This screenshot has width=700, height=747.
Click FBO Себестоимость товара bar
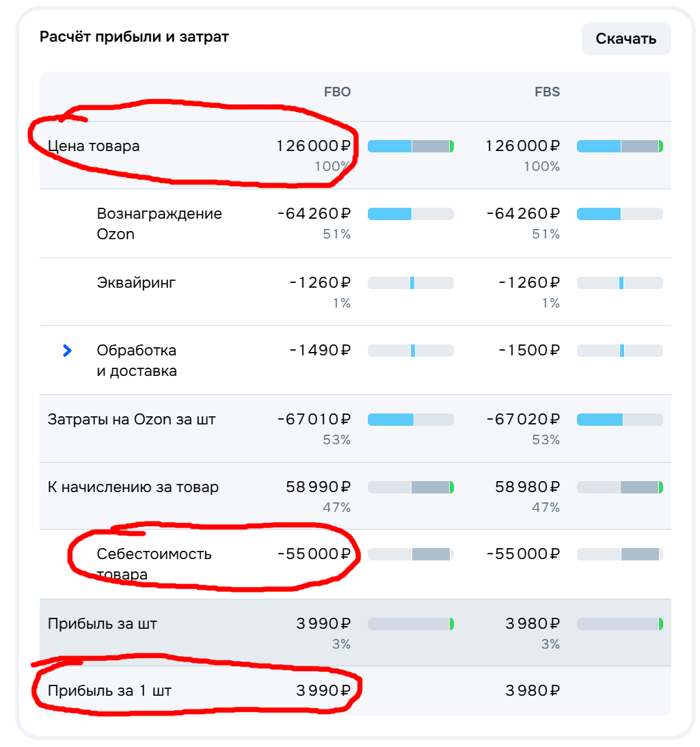click(411, 554)
